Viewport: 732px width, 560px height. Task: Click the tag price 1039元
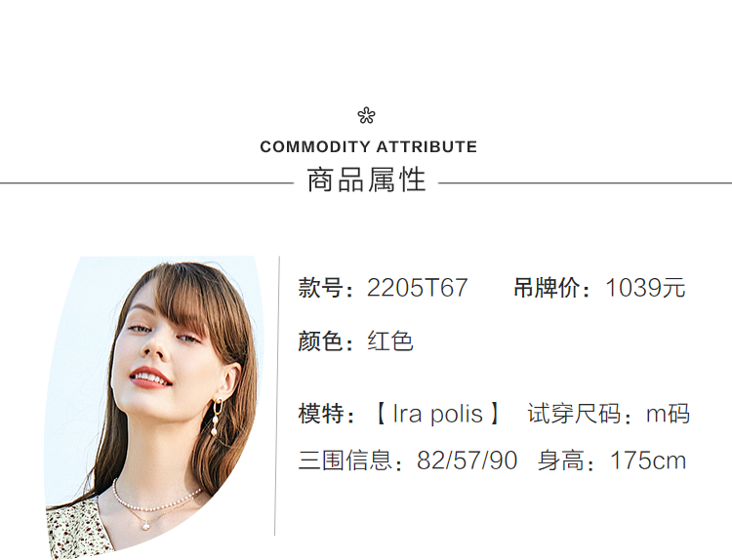click(x=645, y=289)
